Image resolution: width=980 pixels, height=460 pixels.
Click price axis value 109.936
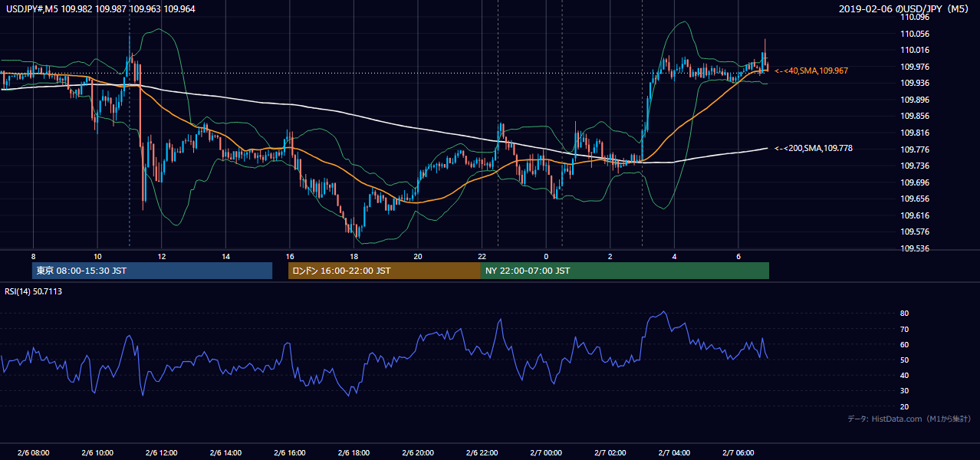(916, 83)
